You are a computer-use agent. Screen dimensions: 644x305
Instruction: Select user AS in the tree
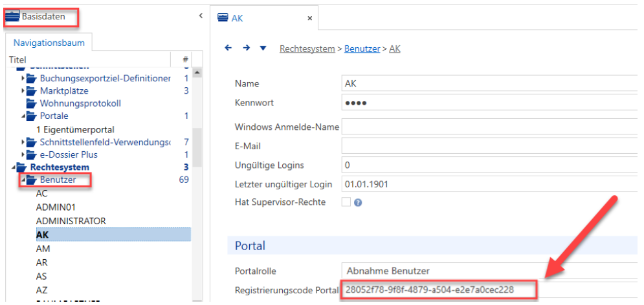(x=41, y=277)
